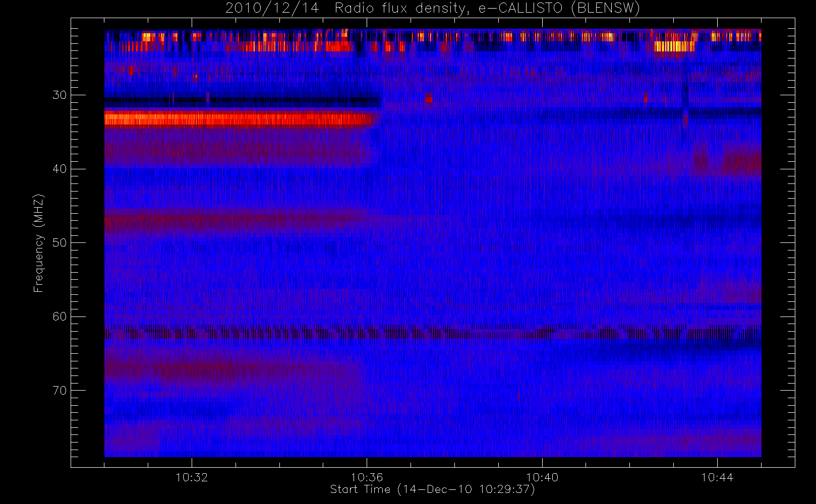Click the 10:32 time tick label
The height and width of the screenshot is (504, 816).
(192, 477)
